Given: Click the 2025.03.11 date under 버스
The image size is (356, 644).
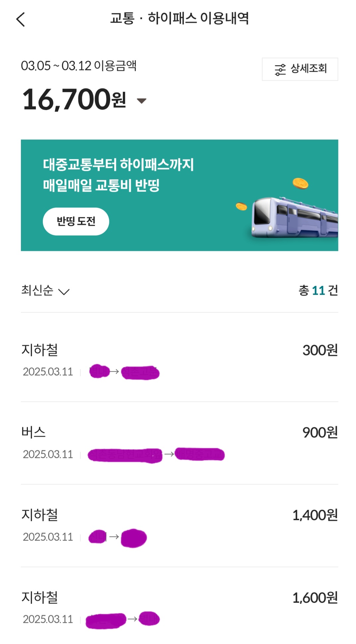Looking at the screenshot, I should coord(48,454).
